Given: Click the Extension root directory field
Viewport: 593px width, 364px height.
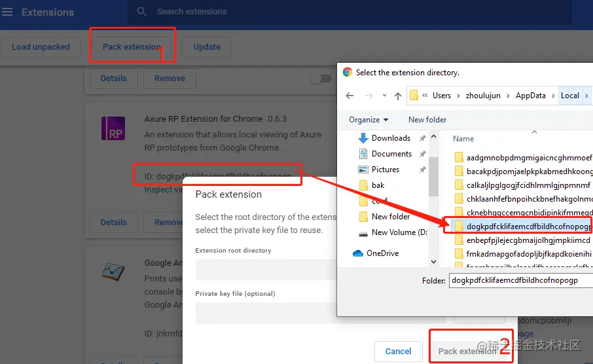Looking at the screenshot, I should 266,270.
